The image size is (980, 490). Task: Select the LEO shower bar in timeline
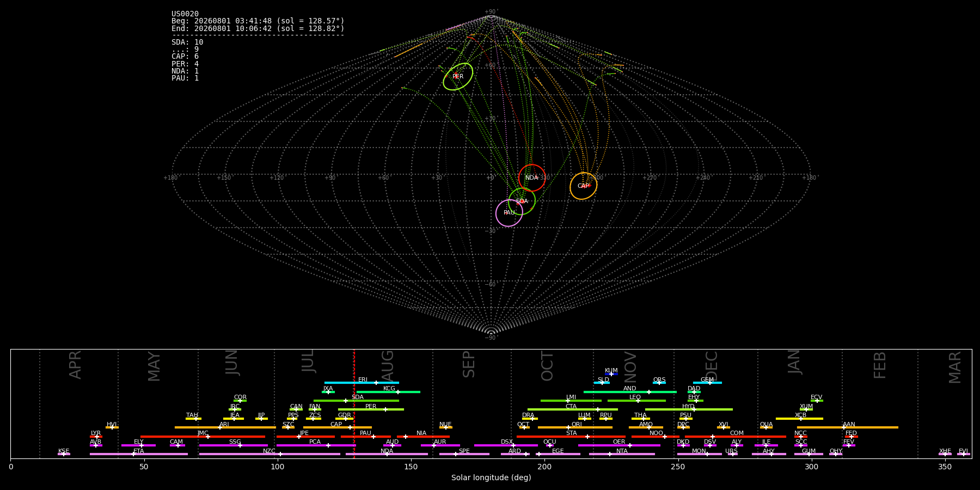coord(636,401)
